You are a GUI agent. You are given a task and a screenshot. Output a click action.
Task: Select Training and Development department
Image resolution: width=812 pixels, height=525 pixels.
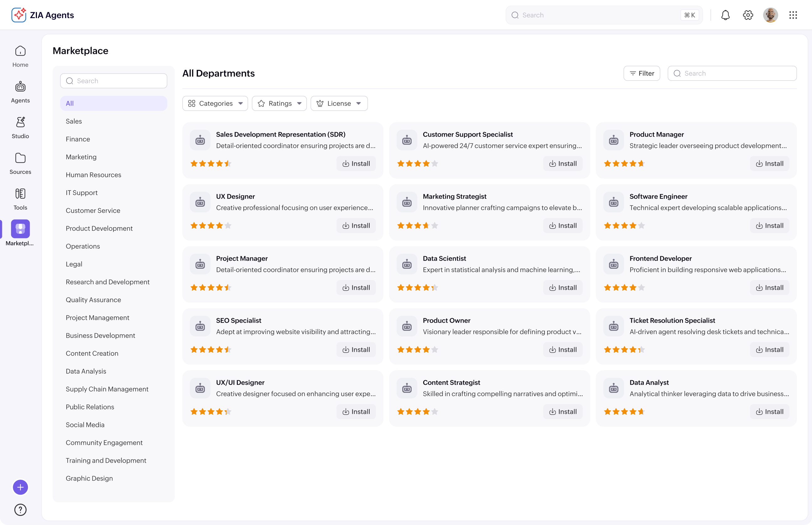click(113, 460)
